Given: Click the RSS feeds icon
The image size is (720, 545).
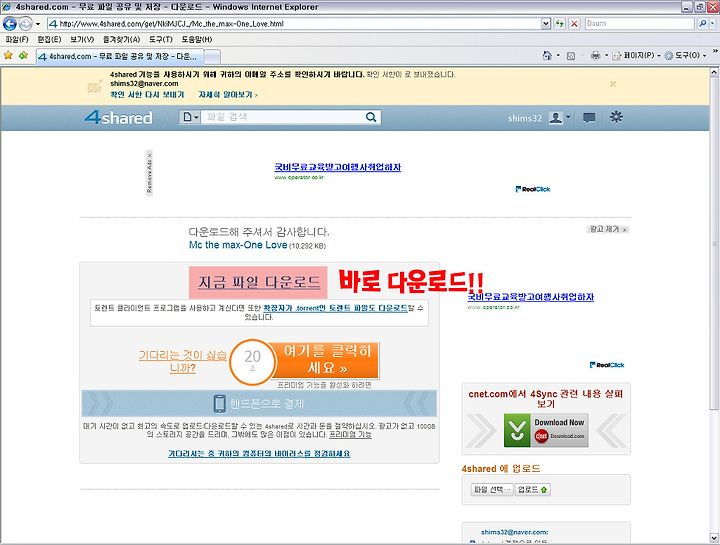Looking at the screenshot, I should coord(571,56).
